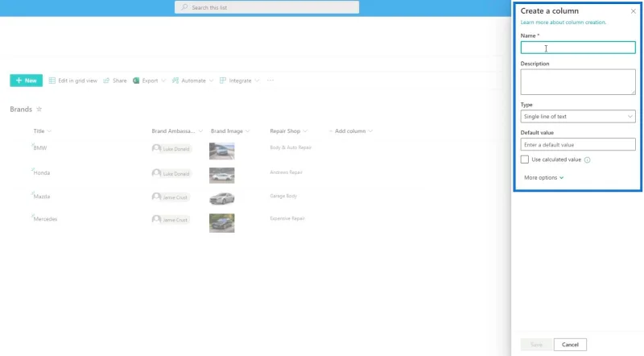Image resolution: width=644 pixels, height=356 pixels.
Task: Click into the Description text area
Action: coord(578,82)
